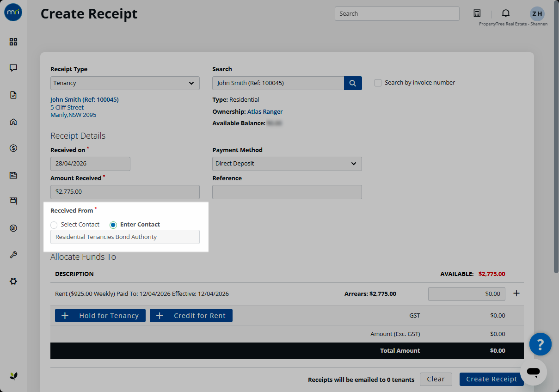Click the Residential Tenancies Bond Authority field
Image resolution: width=559 pixels, height=392 pixels.
(x=125, y=237)
